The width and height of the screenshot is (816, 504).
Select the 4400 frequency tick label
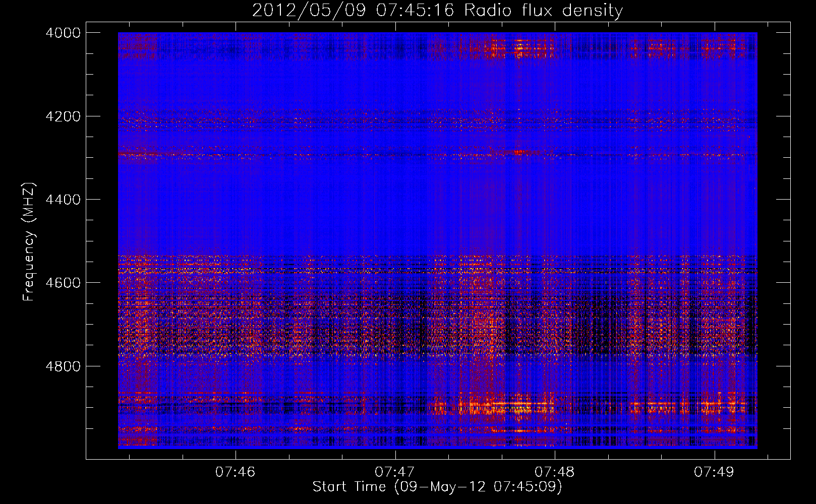pos(63,200)
